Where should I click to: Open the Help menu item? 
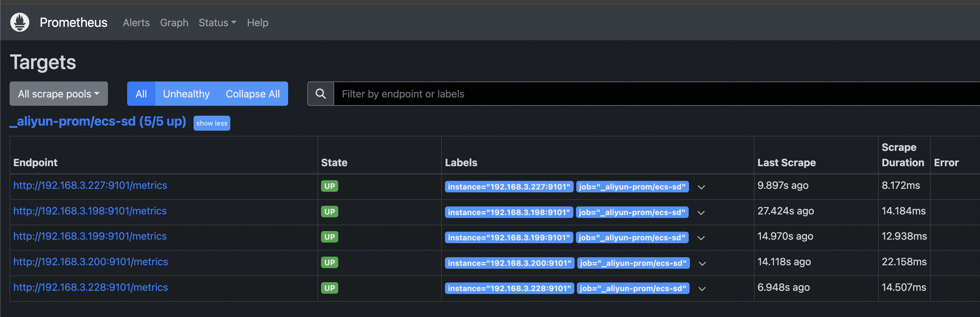257,23
